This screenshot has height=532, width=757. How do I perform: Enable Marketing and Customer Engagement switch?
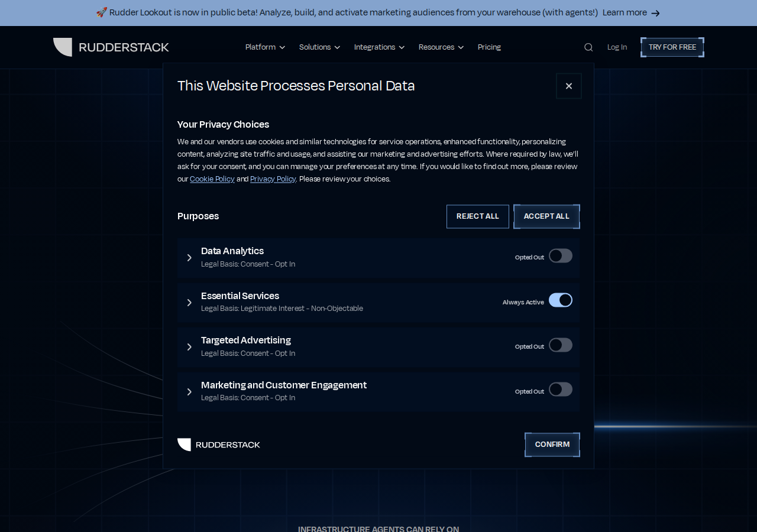pyautogui.click(x=561, y=390)
